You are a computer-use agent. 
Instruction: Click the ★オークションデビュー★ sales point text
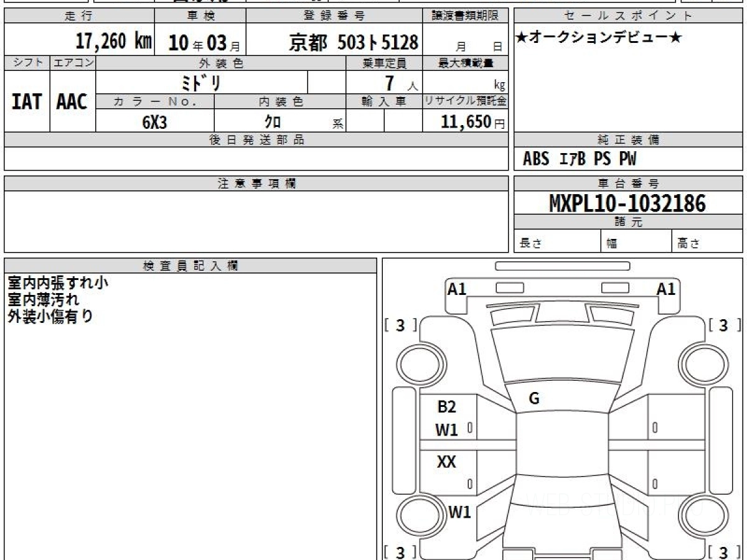click(x=599, y=38)
